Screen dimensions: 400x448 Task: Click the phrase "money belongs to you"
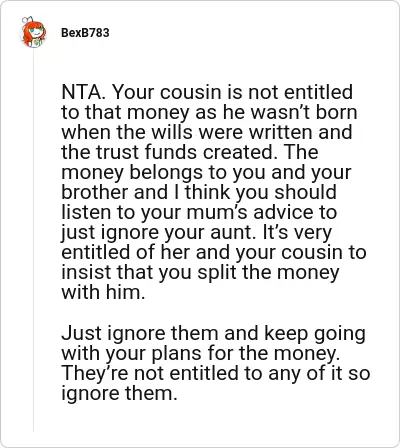coord(163,172)
